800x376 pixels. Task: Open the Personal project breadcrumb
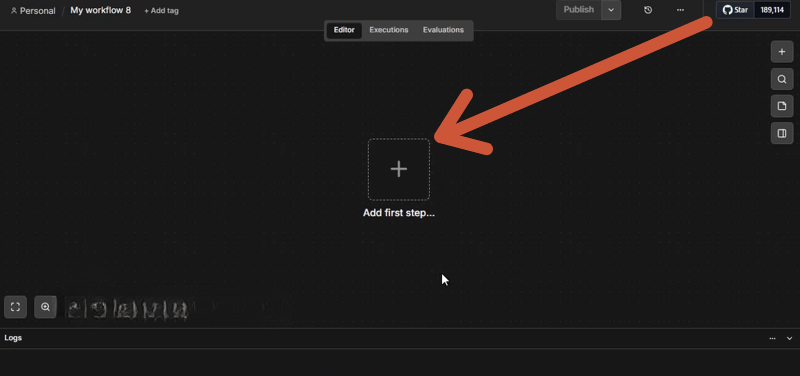(x=33, y=11)
